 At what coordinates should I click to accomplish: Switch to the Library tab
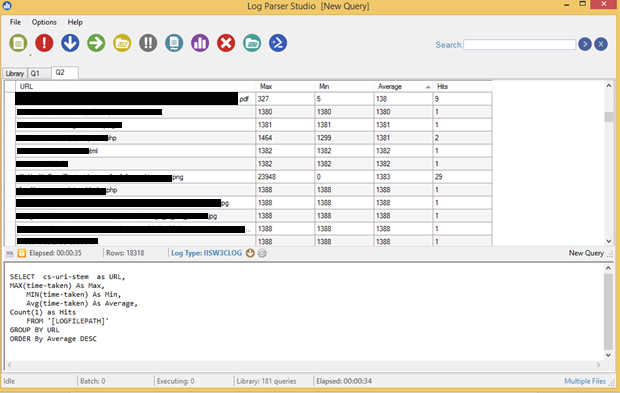click(x=15, y=74)
